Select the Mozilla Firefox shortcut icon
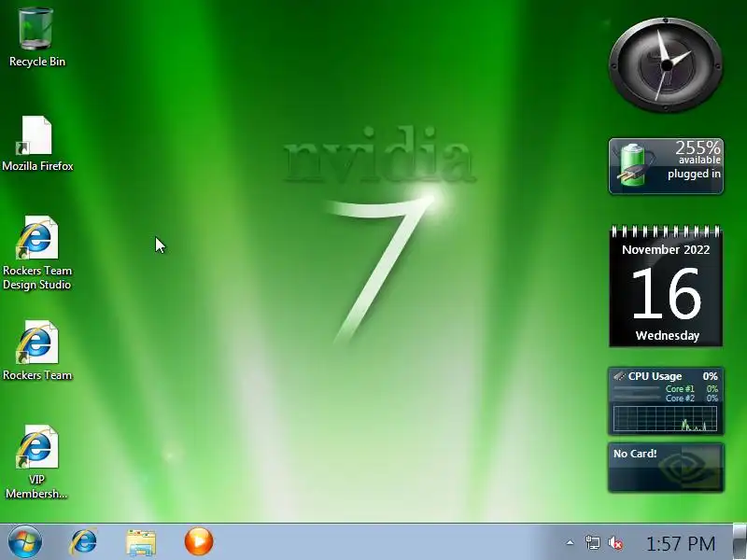The height and width of the screenshot is (560, 747). [x=35, y=135]
